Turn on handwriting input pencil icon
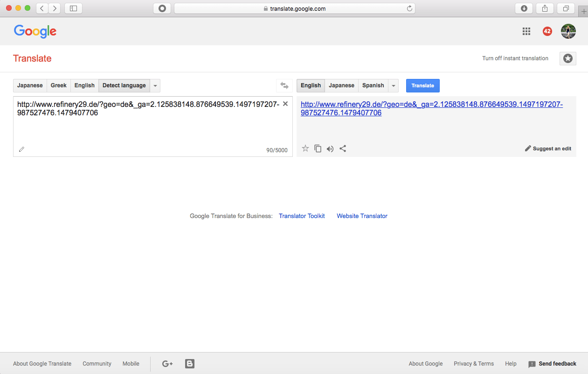The image size is (588, 374). pos(21,149)
